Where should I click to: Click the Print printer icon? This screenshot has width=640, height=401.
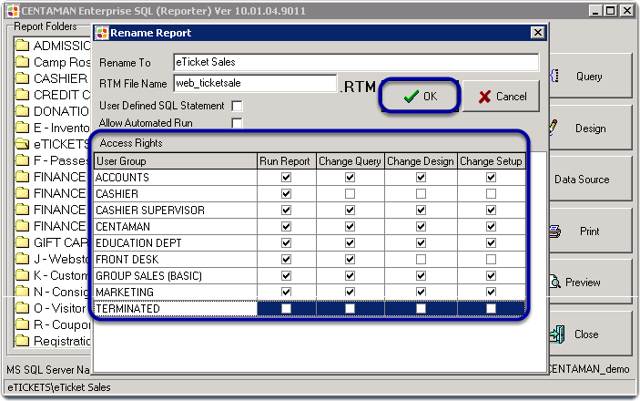(555, 231)
